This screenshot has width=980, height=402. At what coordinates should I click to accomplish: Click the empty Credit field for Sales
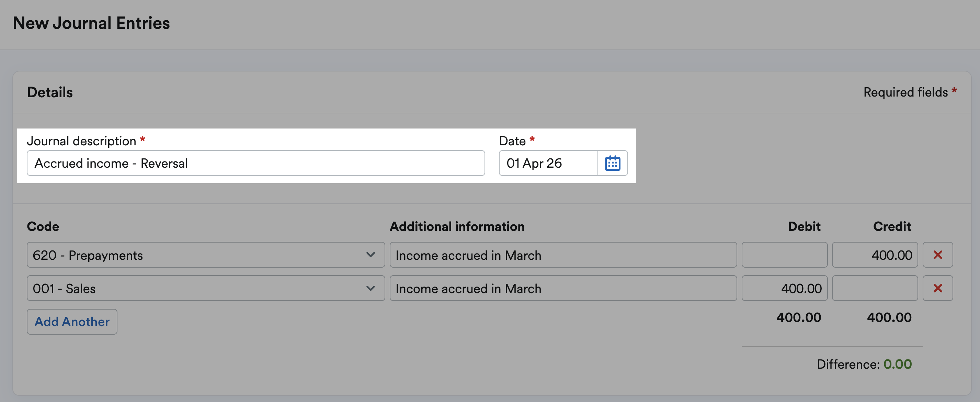pos(875,288)
